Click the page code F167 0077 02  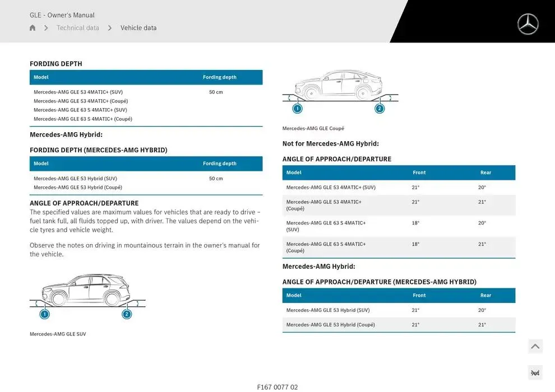pyautogui.click(x=277, y=386)
